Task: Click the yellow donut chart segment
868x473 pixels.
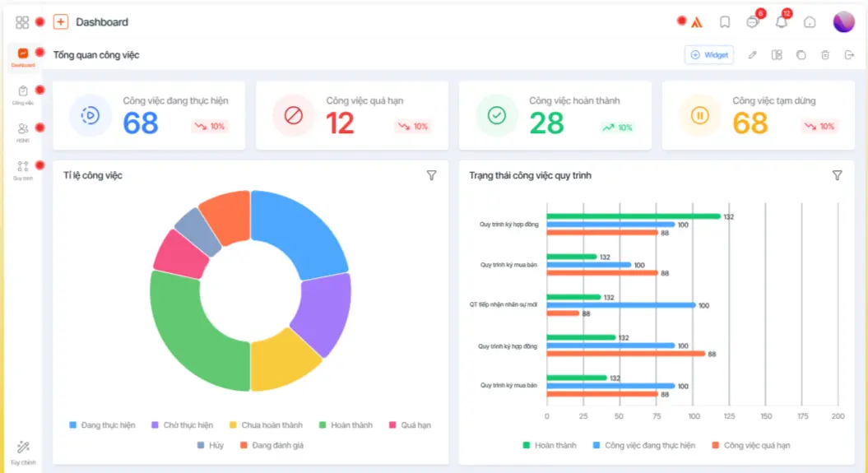Action: click(x=281, y=361)
